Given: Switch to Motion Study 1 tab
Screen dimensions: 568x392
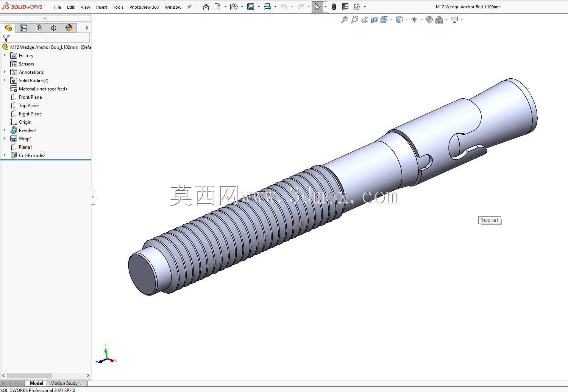Looking at the screenshot, I should 66,383.
